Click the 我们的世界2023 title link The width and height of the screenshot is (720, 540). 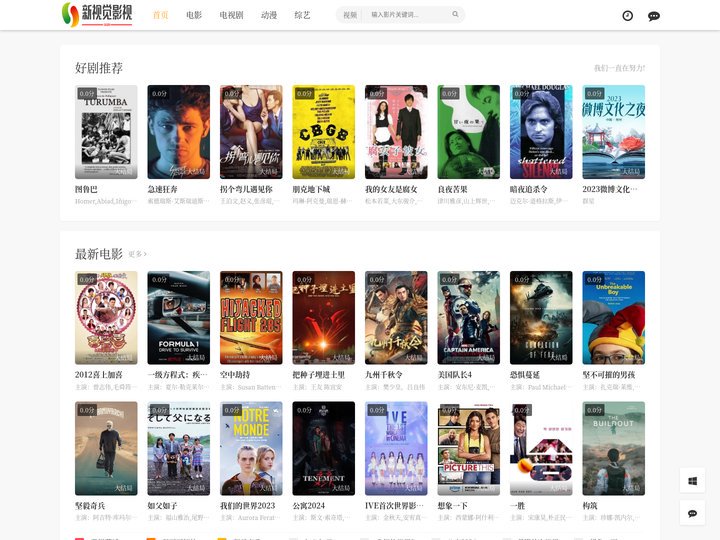248,506
